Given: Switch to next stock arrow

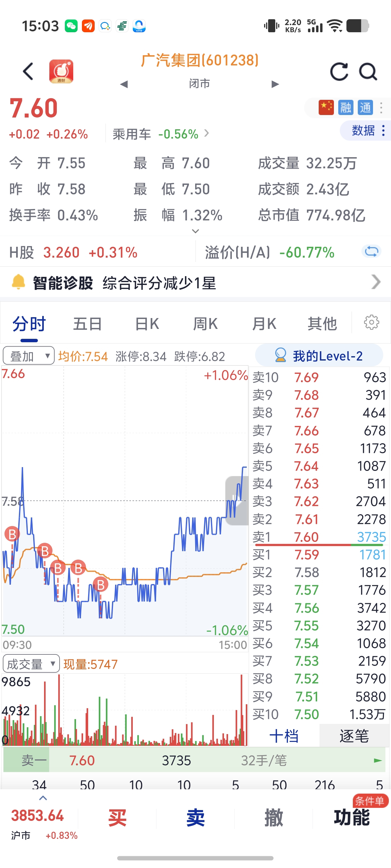Looking at the screenshot, I should [275, 84].
